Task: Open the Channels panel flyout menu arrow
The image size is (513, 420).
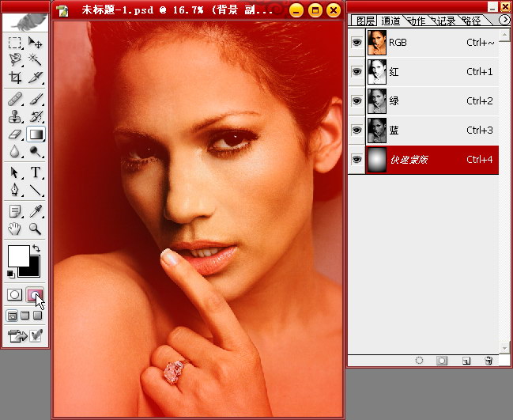Action: click(504, 20)
